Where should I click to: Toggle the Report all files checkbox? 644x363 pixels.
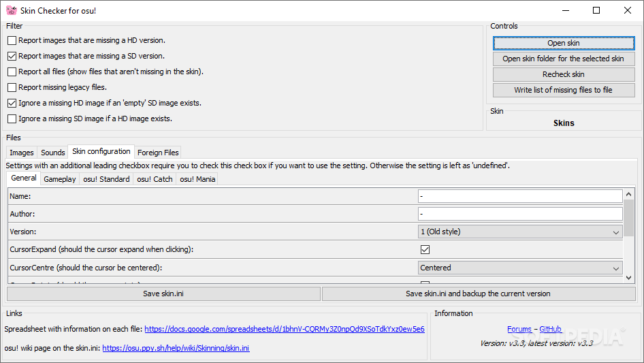[x=12, y=72]
